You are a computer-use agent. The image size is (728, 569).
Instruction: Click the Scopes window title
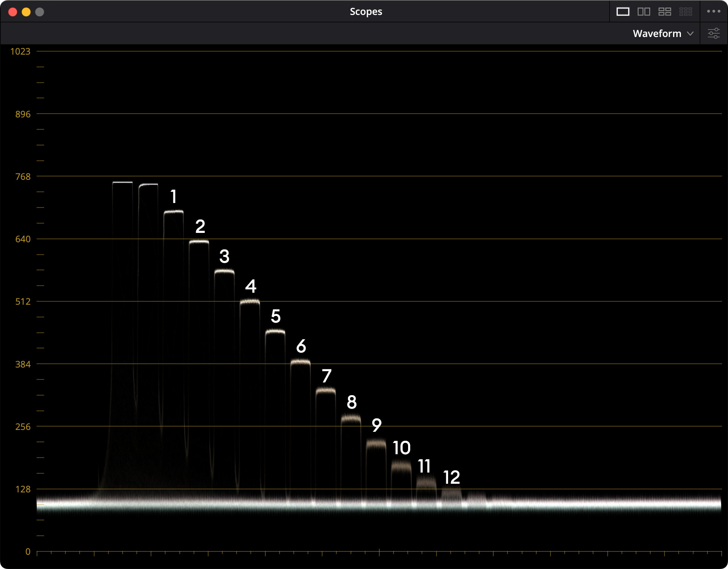(x=365, y=12)
